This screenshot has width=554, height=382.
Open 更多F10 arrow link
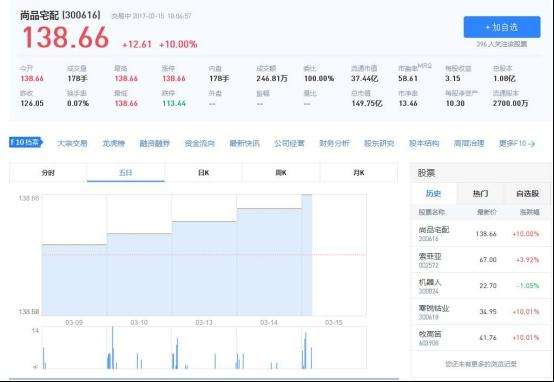[517, 143]
